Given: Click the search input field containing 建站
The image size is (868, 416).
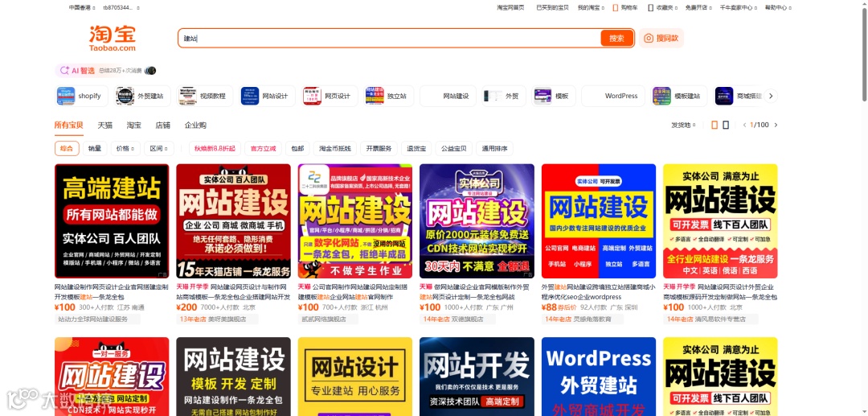Looking at the screenshot, I should click(x=391, y=39).
